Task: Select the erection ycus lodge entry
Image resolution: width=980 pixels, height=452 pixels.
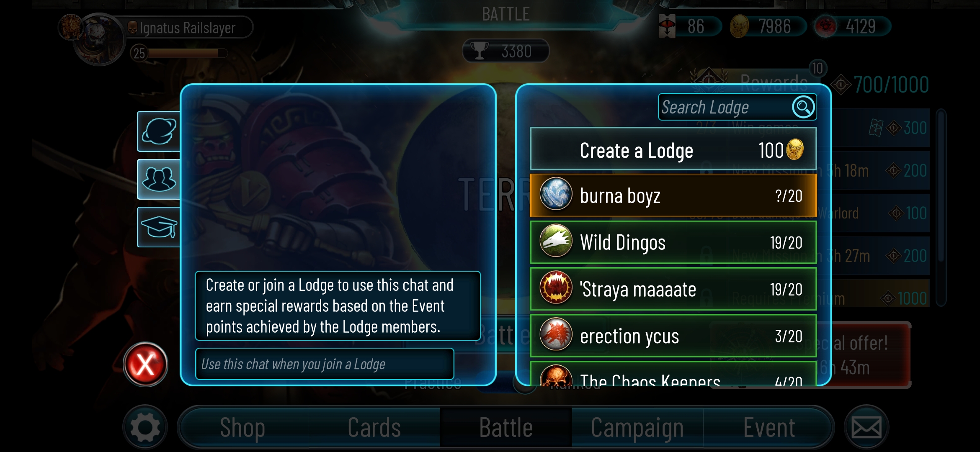Action: point(673,336)
